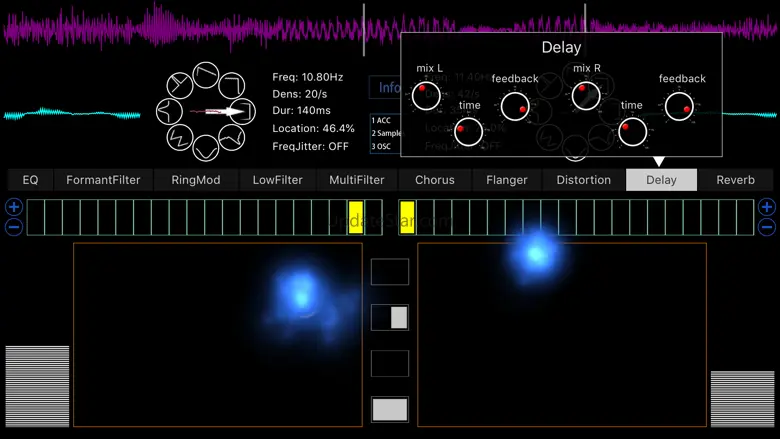The height and width of the screenshot is (439, 780).
Task: Open the FormantFilter effect popup
Action: (x=103, y=180)
